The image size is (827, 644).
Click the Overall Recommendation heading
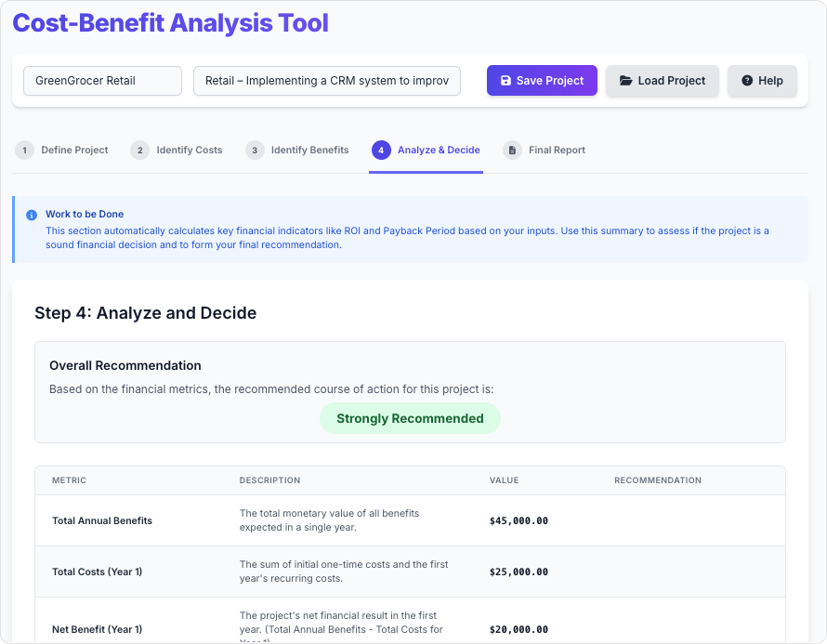pyautogui.click(x=125, y=365)
